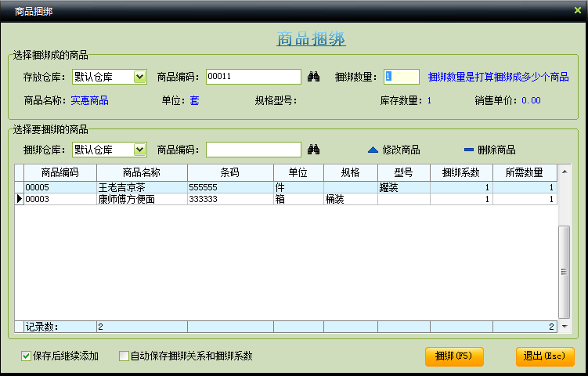The height and width of the screenshot is (376, 588).
Task: Close the 商品捆绑 window with green X
Action: (x=578, y=10)
